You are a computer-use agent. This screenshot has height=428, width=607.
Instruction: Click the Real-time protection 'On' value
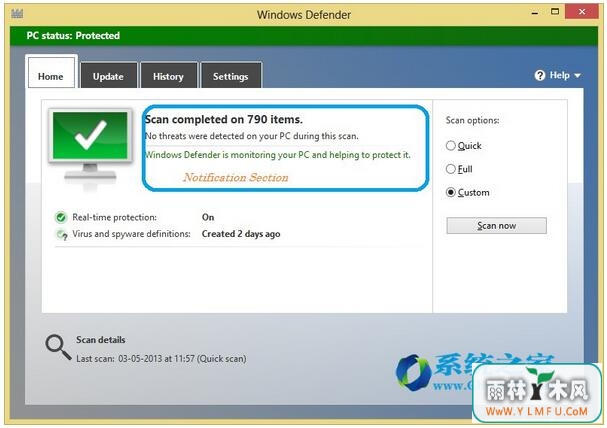(208, 217)
